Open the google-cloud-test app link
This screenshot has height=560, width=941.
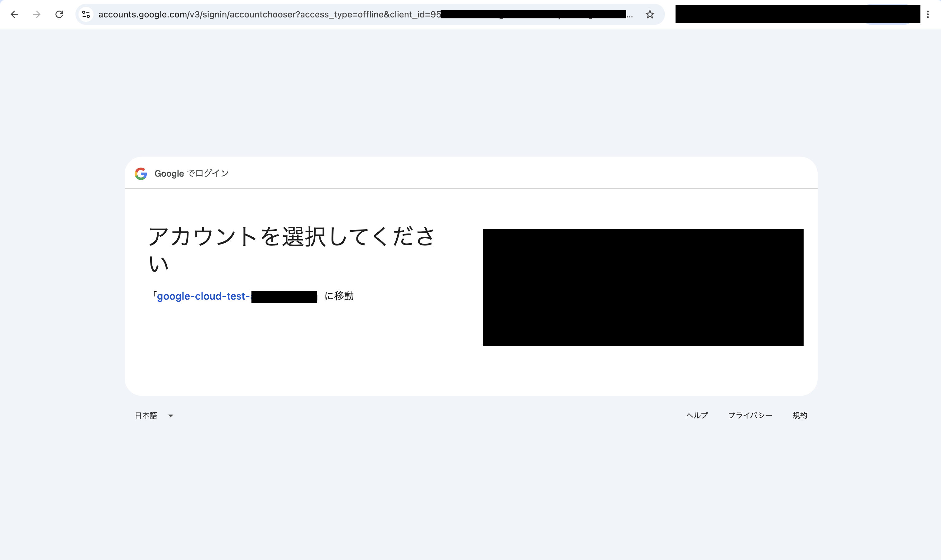[x=237, y=296]
